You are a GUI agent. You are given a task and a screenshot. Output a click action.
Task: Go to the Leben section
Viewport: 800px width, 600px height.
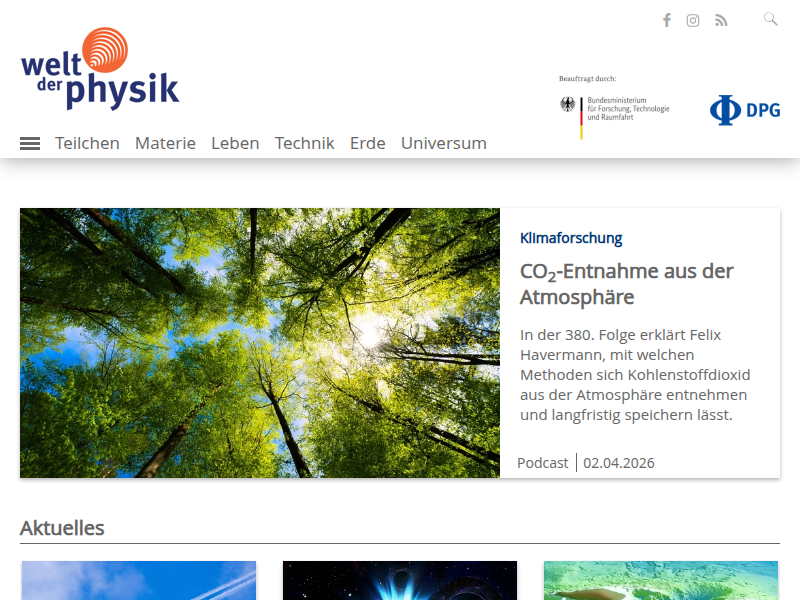coord(235,143)
